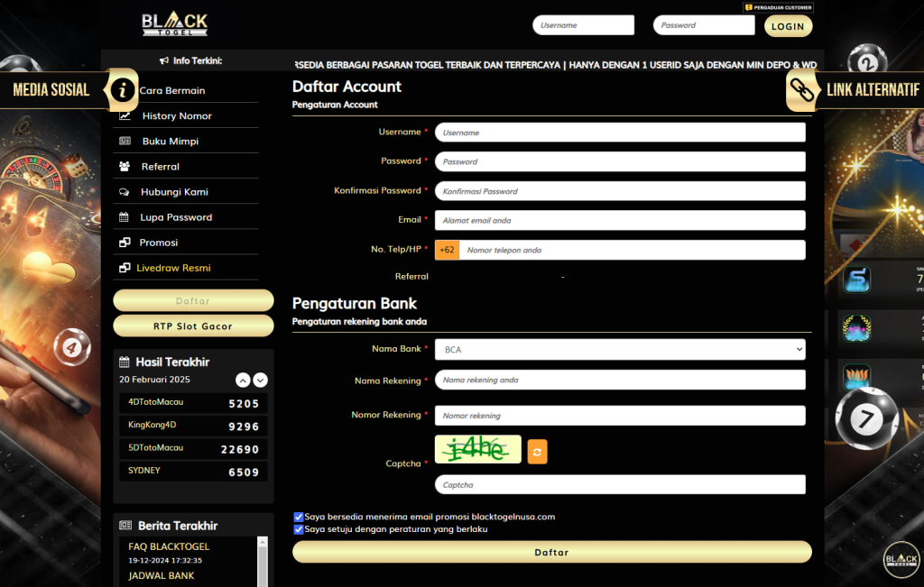Toggle the agree to rules checkbox
Image resolution: width=924 pixels, height=587 pixels.
(x=298, y=529)
